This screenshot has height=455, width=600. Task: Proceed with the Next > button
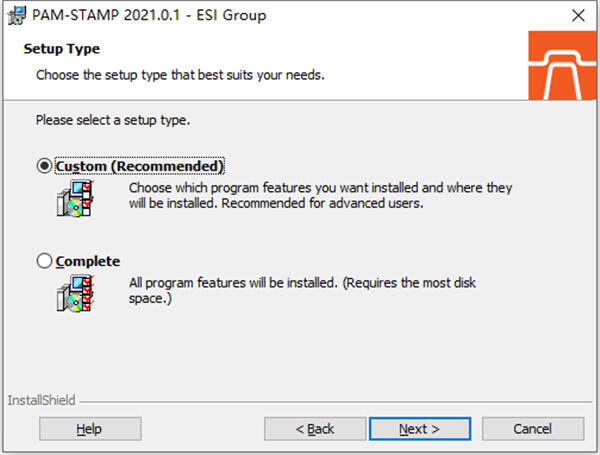point(420,429)
